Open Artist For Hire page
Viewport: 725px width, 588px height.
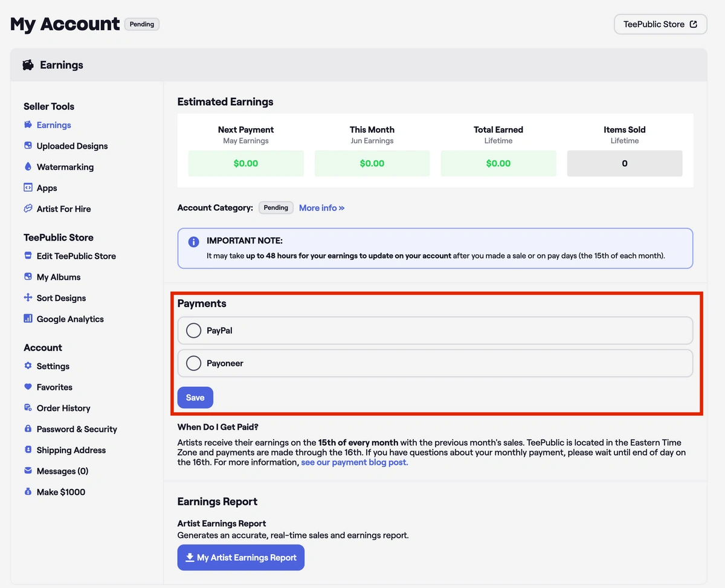pyautogui.click(x=63, y=208)
